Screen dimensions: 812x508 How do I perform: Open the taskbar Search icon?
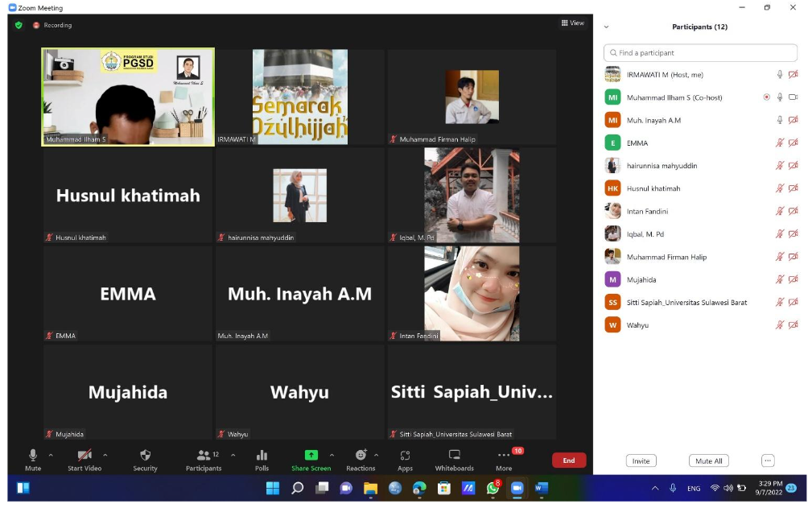coord(297,488)
